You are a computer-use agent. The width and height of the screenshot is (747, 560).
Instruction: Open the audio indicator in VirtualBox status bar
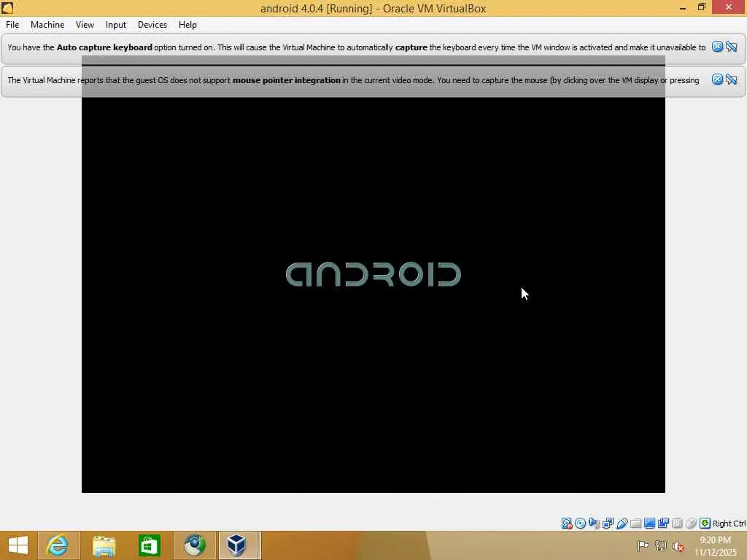pyautogui.click(x=594, y=524)
